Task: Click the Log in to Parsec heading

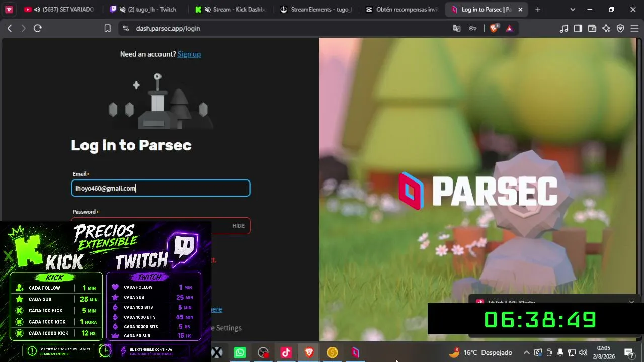Action: click(x=131, y=145)
